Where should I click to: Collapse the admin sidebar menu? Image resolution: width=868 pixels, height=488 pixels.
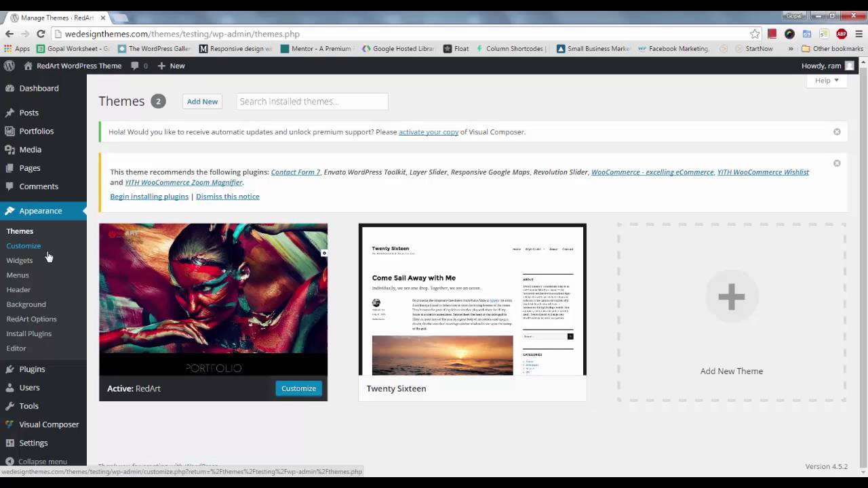click(42, 461)
